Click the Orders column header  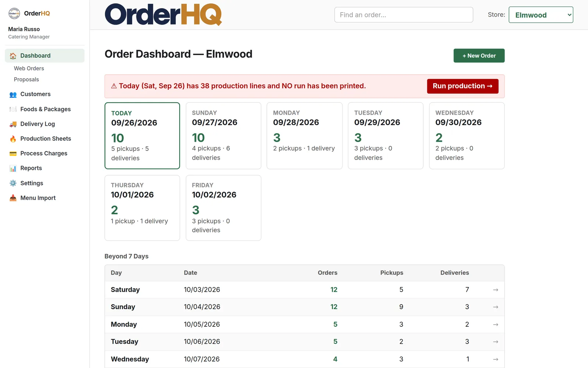[x=327, y=273]
